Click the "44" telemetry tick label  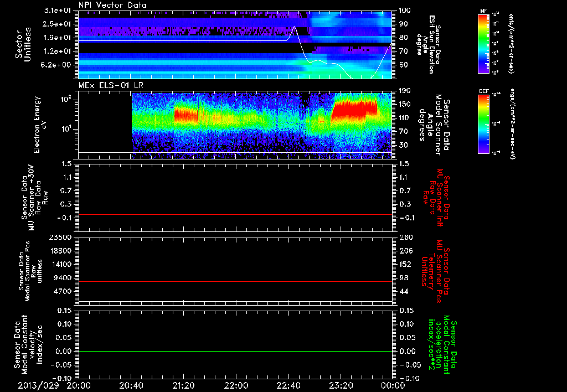coord(404,291)
